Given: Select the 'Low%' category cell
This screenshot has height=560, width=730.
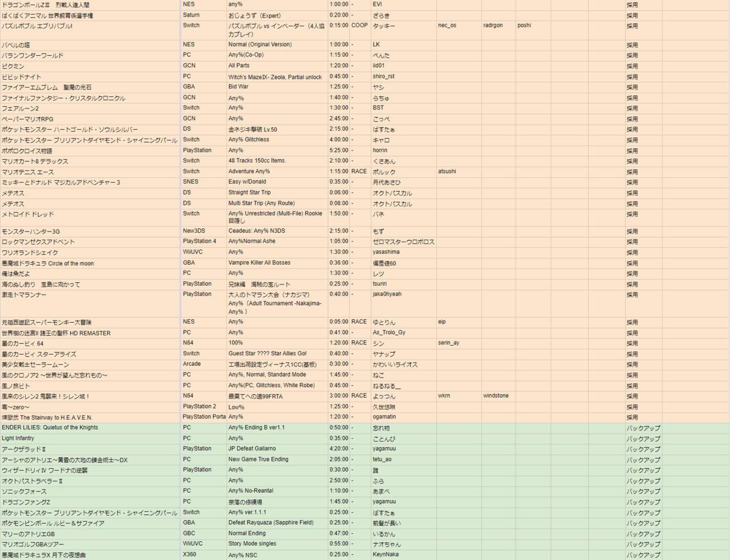Looking at the screenshot, I should [x=277, y=407].
